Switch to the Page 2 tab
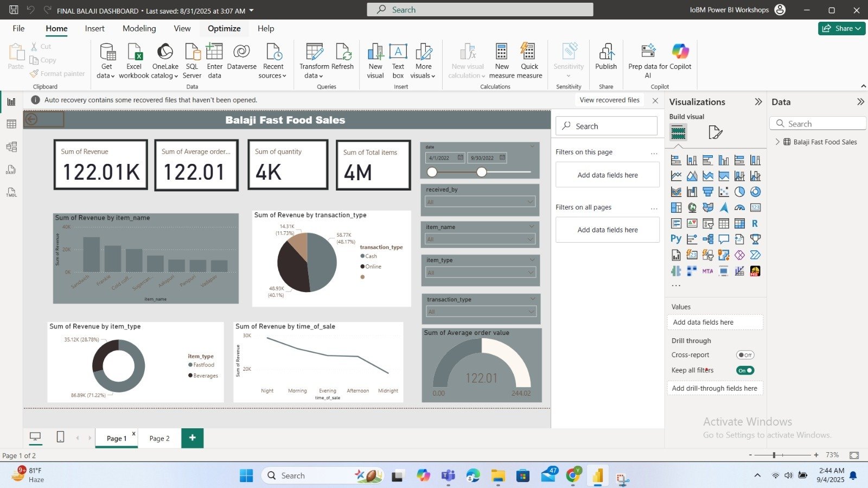 tap(159, 439)
